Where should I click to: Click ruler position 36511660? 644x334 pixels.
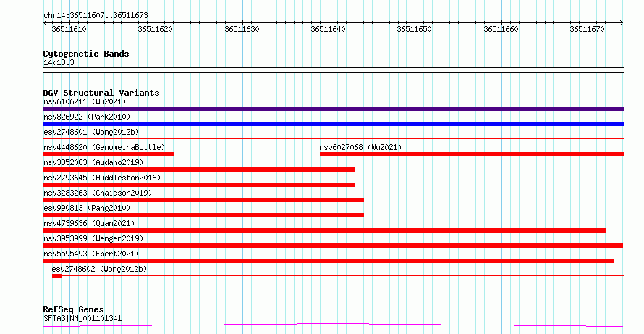(x=501, y=29)
